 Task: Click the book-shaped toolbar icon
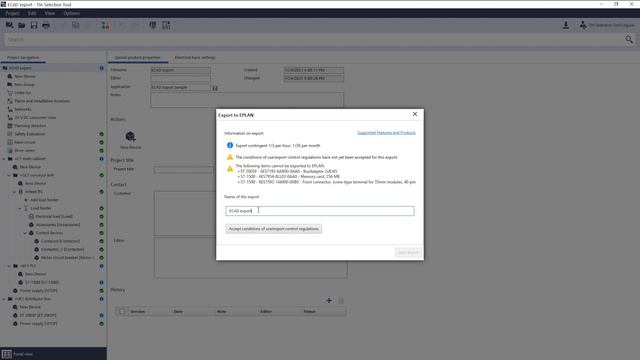tap(153, 25)
